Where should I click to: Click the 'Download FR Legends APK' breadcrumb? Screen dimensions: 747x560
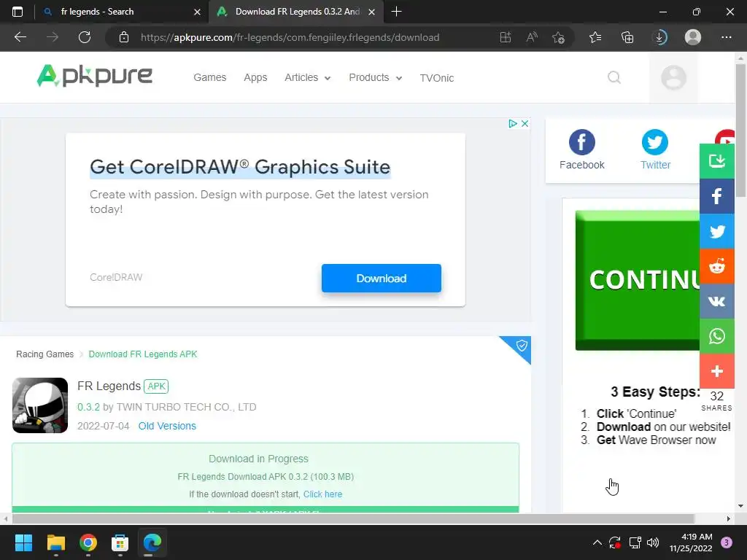coord(143,354)
